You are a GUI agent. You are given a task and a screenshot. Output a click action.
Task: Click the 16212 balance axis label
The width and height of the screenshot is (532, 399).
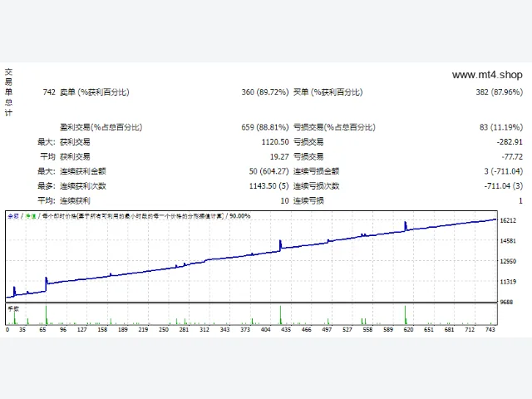508,220
